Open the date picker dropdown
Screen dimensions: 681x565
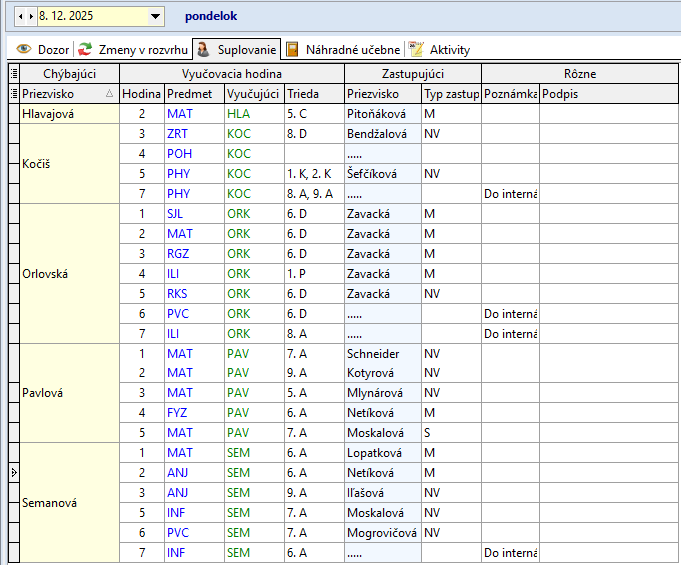click(x=155, y=17)
